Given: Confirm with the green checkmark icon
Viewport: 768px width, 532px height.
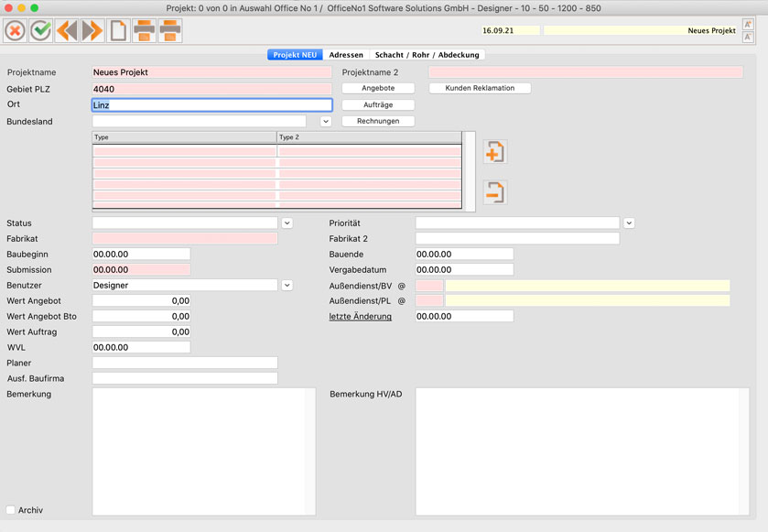Looking at the screenshot, I should pos(41,31).
